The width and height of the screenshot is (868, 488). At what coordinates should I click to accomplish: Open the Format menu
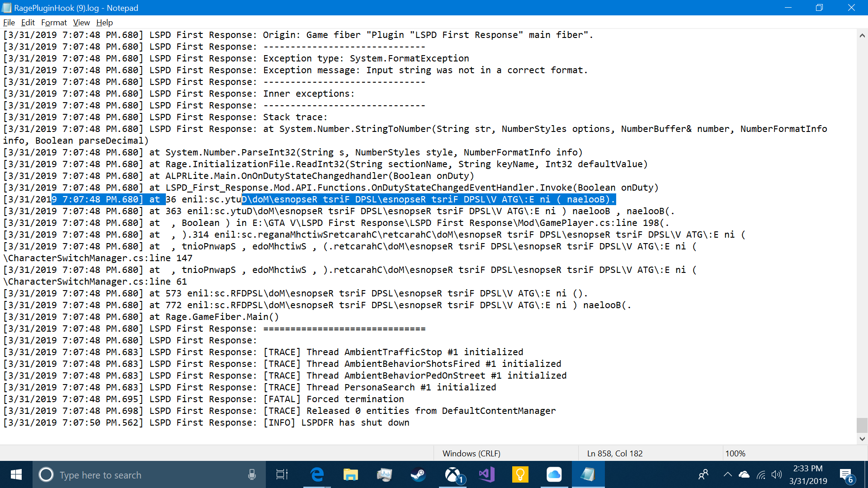(54, 23)
